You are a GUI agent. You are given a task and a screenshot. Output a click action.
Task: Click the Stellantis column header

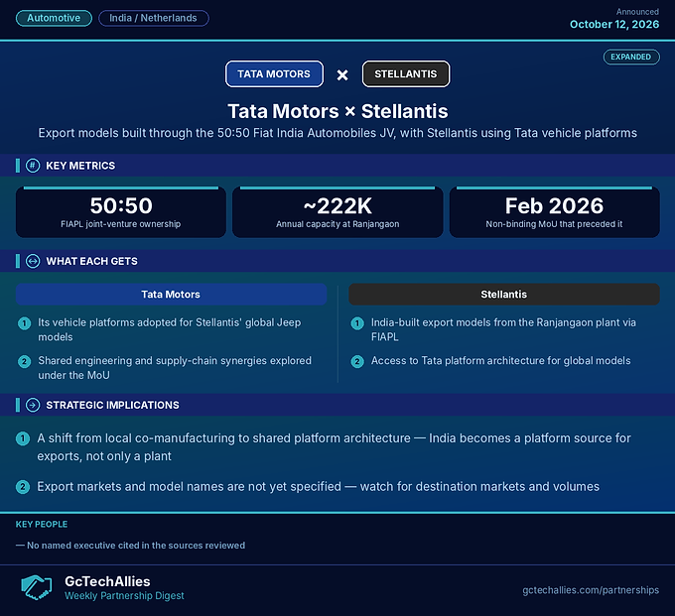tap(503, 295)
